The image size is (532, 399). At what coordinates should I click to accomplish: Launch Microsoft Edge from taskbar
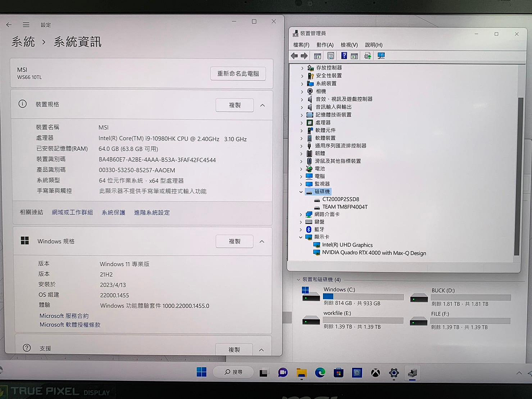pyautogui.click(x=320, y=373)
